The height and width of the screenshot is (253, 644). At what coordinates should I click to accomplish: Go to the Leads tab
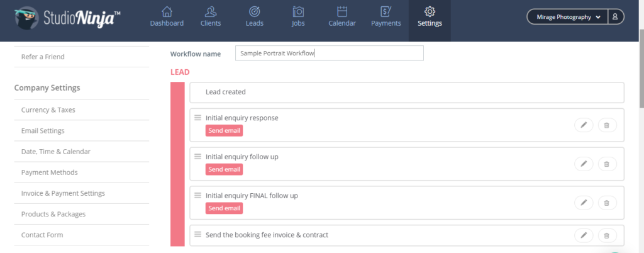(255, 17)
